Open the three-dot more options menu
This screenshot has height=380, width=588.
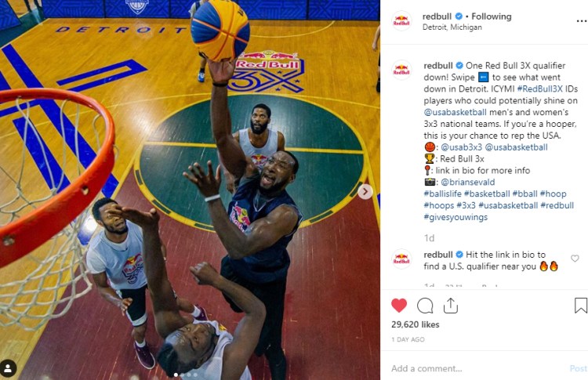pos(581,21)
